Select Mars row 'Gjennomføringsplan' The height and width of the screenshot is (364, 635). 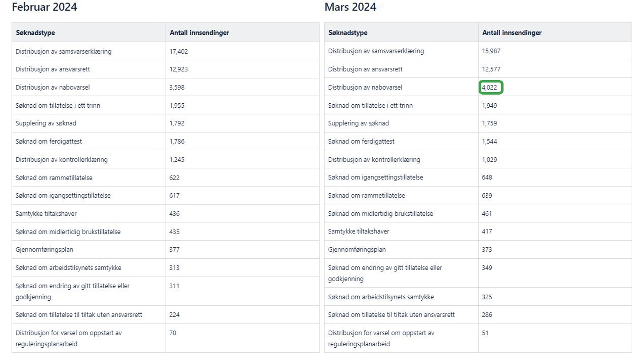pyautogui.click(x=478, y=249)
